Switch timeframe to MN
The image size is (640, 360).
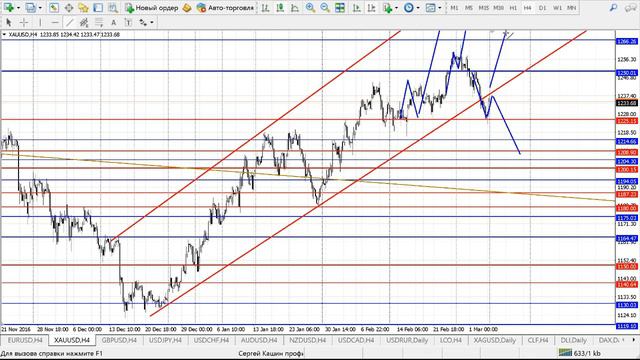[x=572, y=8]
